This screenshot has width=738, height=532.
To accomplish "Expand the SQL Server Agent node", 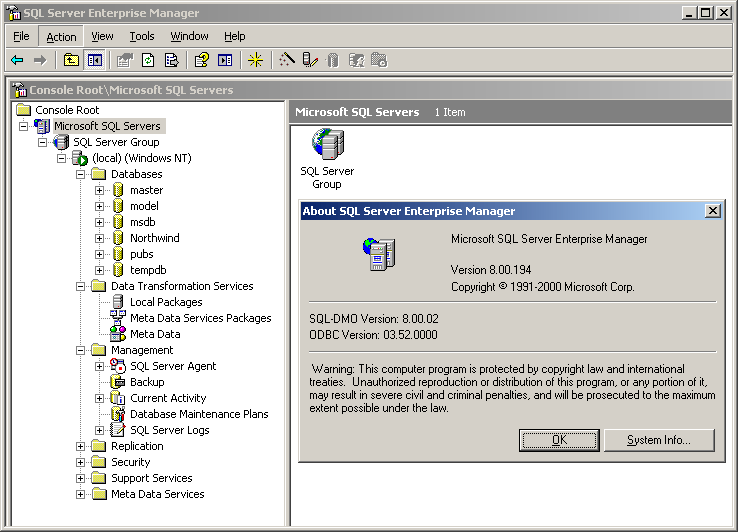I will 99,366.
